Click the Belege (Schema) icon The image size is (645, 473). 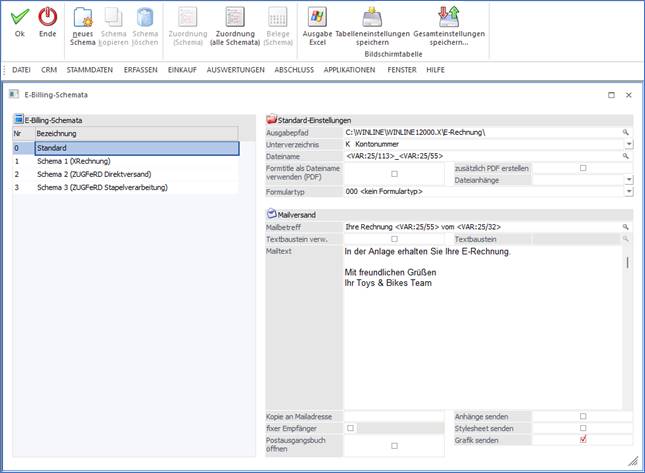[278, 17]
